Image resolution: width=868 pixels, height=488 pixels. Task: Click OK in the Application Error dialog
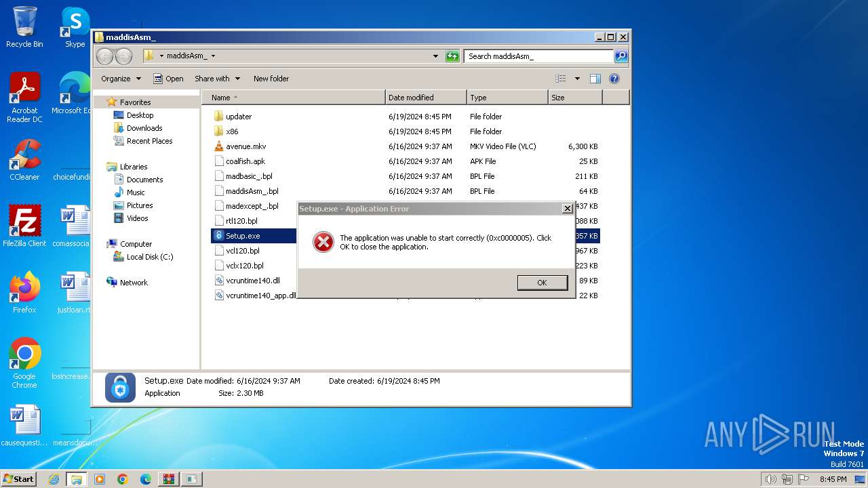pos(542,283)
